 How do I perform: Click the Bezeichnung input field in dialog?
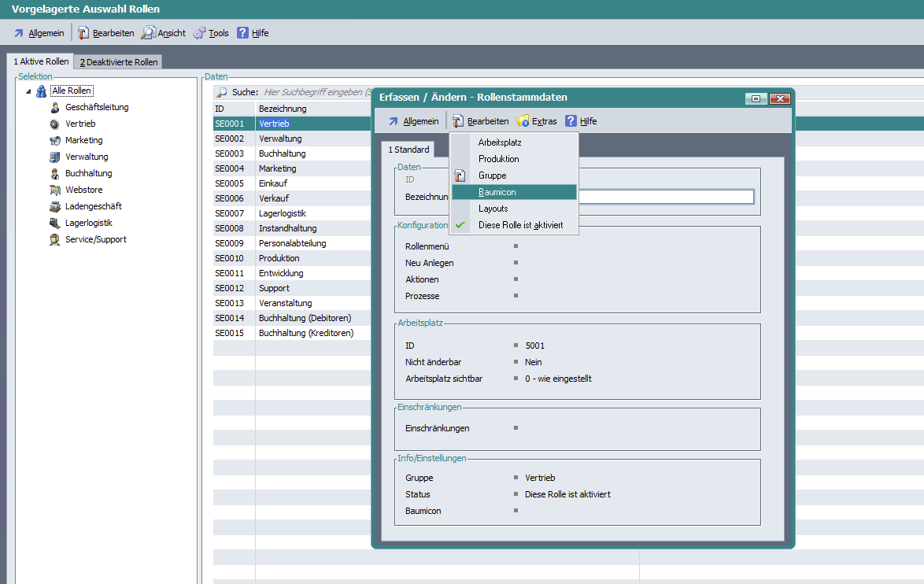pos(666,197)
